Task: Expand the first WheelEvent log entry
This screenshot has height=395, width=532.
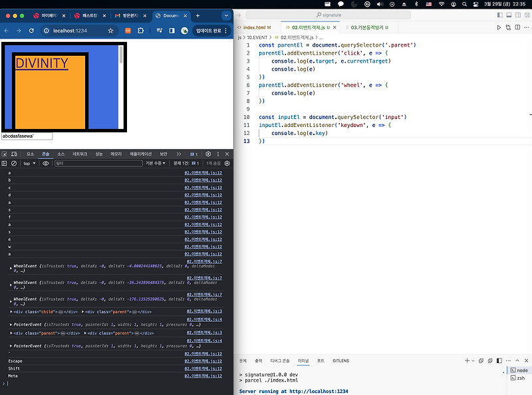Action: click(11, 268)
